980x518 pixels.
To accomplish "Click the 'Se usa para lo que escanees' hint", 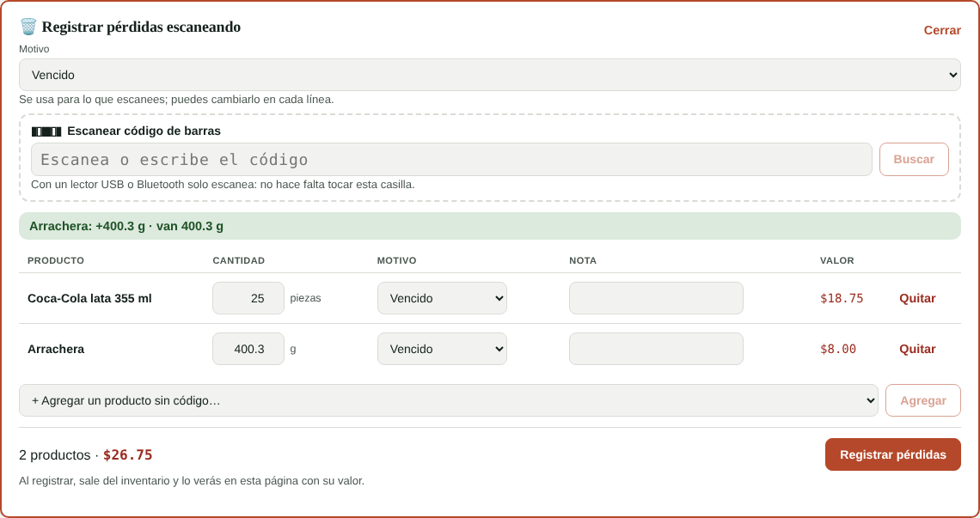I will (176, 100).
